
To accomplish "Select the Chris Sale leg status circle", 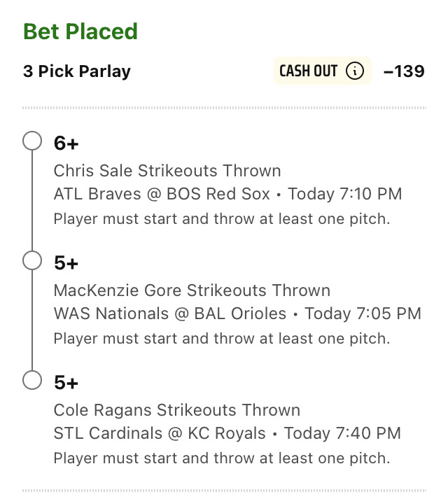I will 32,141.
